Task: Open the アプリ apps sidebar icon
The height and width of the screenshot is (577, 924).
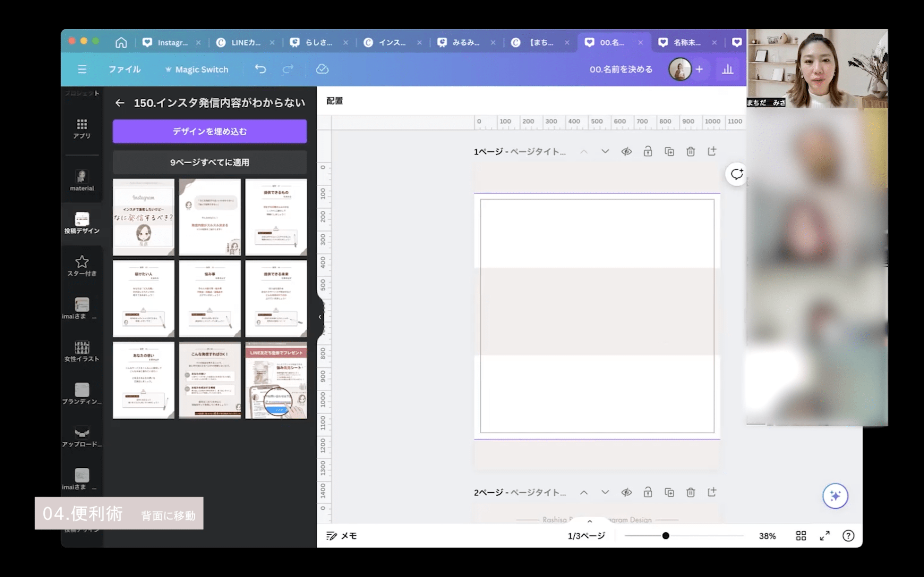Action: [82, 129]
